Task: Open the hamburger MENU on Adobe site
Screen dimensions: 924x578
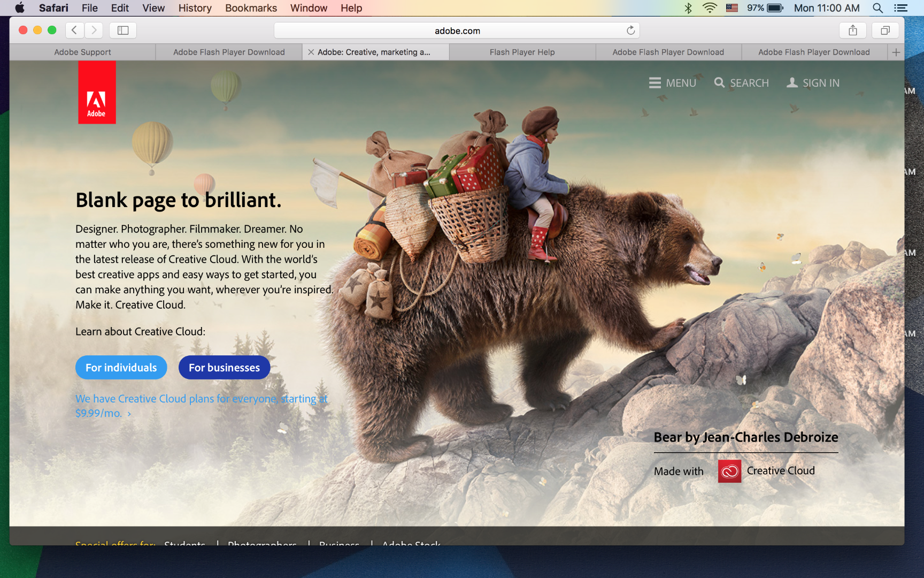Action: [672, 83]
